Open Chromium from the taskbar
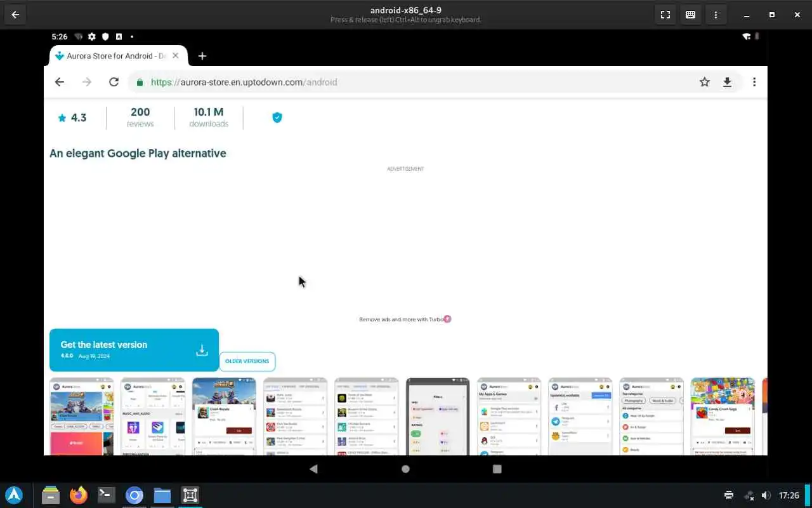 (134, 495)
